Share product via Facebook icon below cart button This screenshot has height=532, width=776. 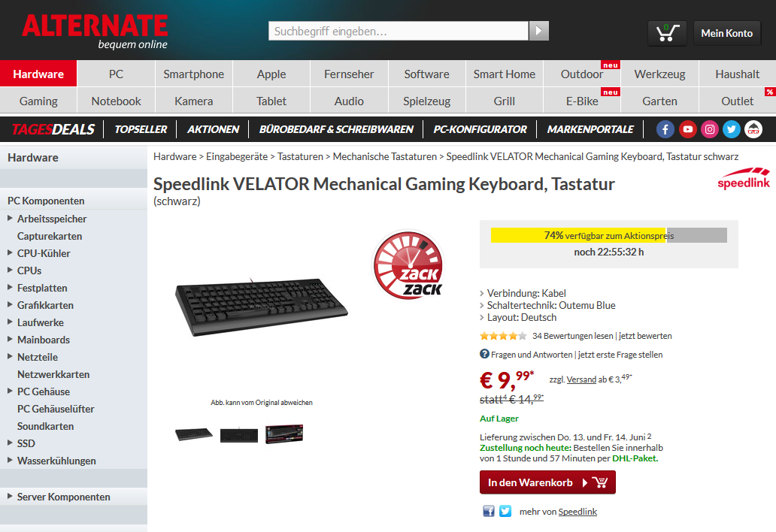point(489,511)
